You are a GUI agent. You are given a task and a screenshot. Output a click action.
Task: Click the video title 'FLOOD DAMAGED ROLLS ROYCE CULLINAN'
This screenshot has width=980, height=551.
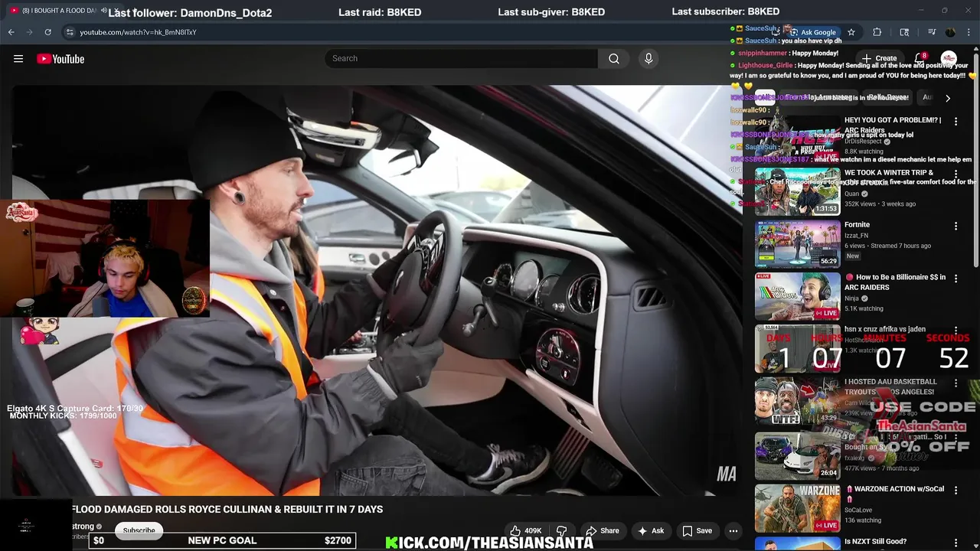click(x=227, y=510)
